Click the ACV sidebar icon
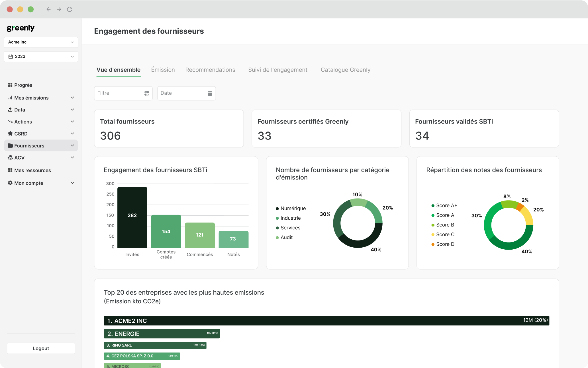Viewport: 588px width, 368px height. pos(10,158)
